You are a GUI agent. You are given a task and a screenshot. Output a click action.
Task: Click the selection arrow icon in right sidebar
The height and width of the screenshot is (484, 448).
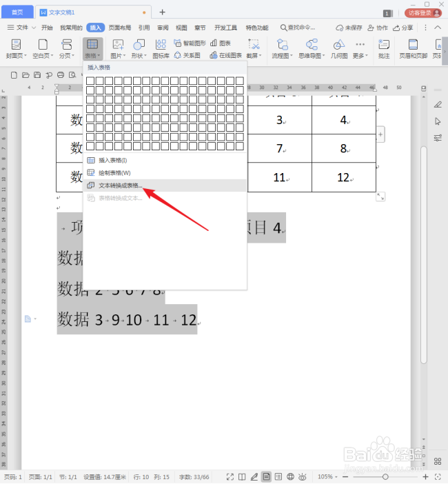[438, 121]
